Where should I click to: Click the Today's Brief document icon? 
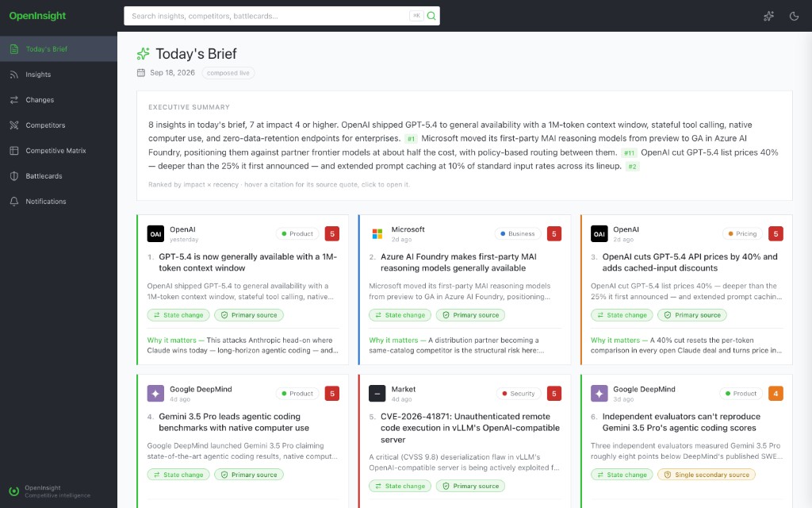pyautogui.click(x=14, y=49)
